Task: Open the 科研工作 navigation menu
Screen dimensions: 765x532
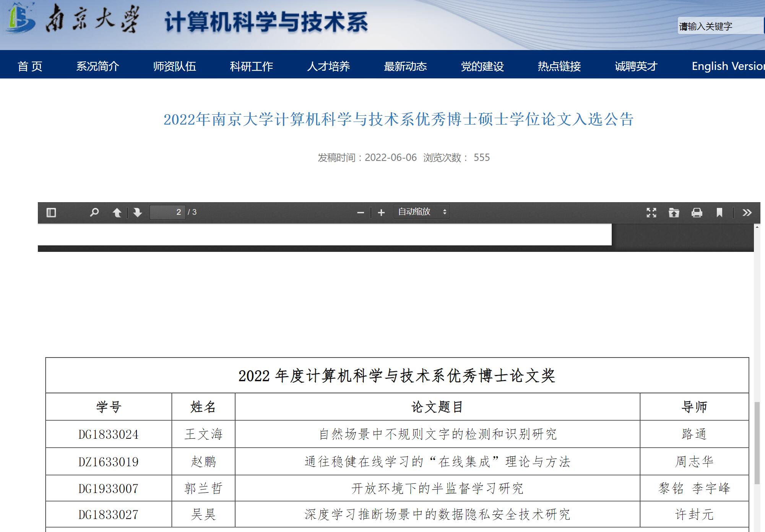Action: [251, 66]
